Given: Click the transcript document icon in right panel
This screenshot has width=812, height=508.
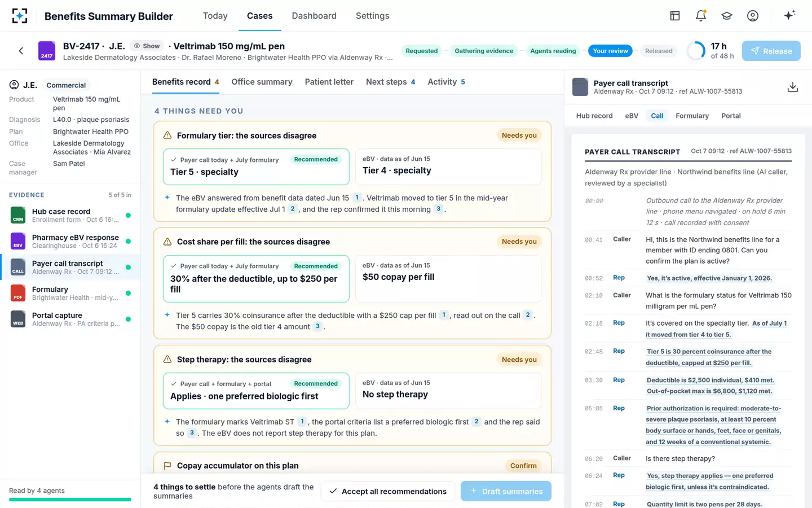Looking at the screenshot, I should (x=580, y=87).
